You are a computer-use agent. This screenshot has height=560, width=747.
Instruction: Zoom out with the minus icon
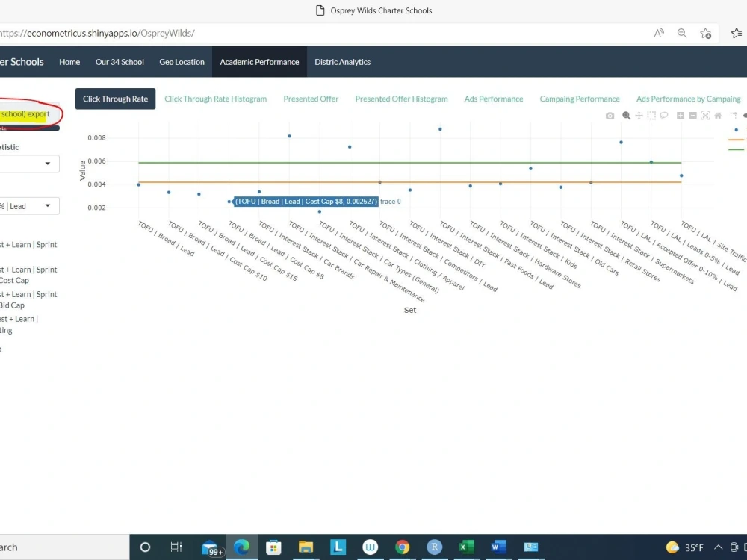[x=693, y=116]
